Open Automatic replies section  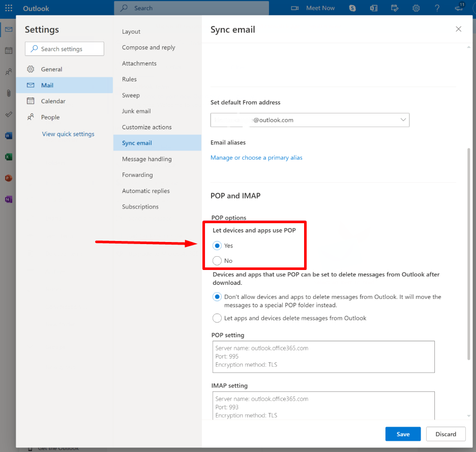(157, 191)
